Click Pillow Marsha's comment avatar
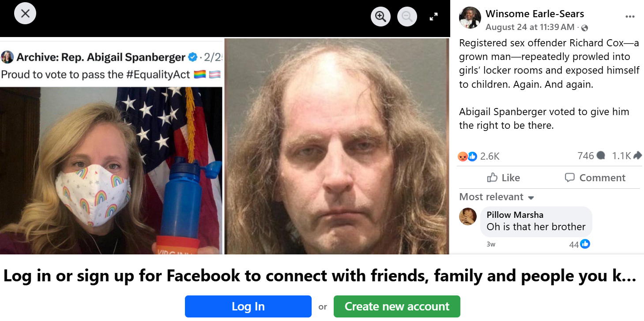 (x=468, y=216)
